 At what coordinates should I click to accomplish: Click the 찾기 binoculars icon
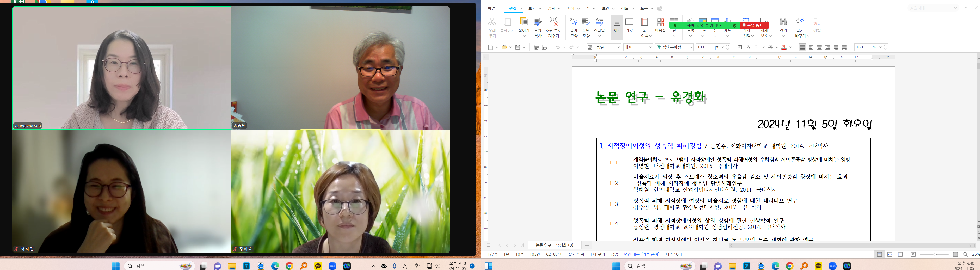click(x=783, y=22)
